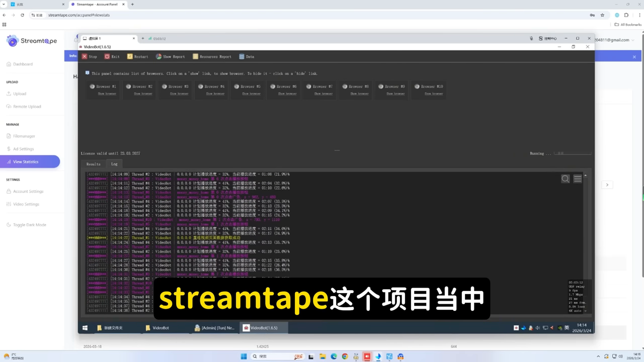
Task: Open Show Report from toolbar
Action: (170, 56)
